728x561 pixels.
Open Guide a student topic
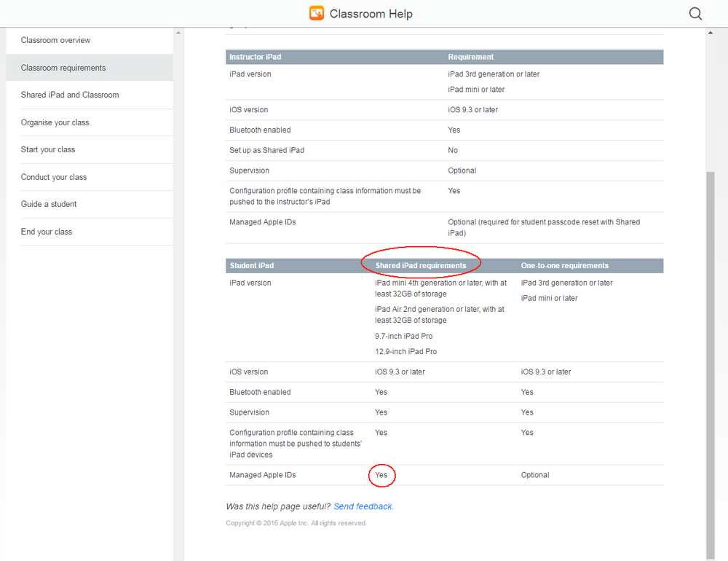pyautogui.click(x=49, y=204)
